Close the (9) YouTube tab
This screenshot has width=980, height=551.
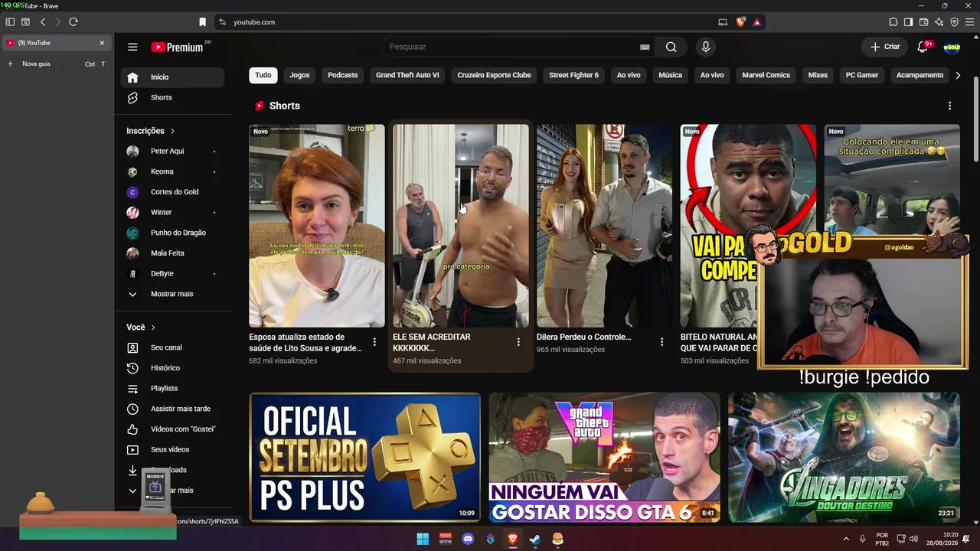102,43
